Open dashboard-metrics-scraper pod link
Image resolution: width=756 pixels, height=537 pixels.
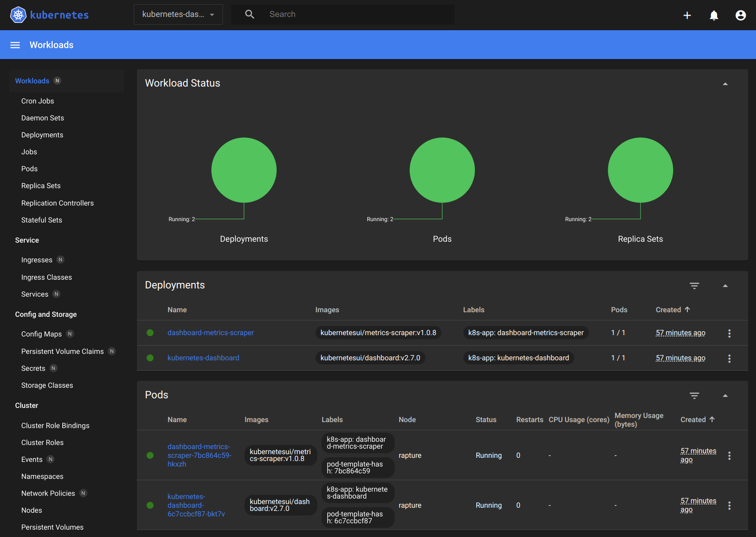pyautogui.click(x=199, y=455)
